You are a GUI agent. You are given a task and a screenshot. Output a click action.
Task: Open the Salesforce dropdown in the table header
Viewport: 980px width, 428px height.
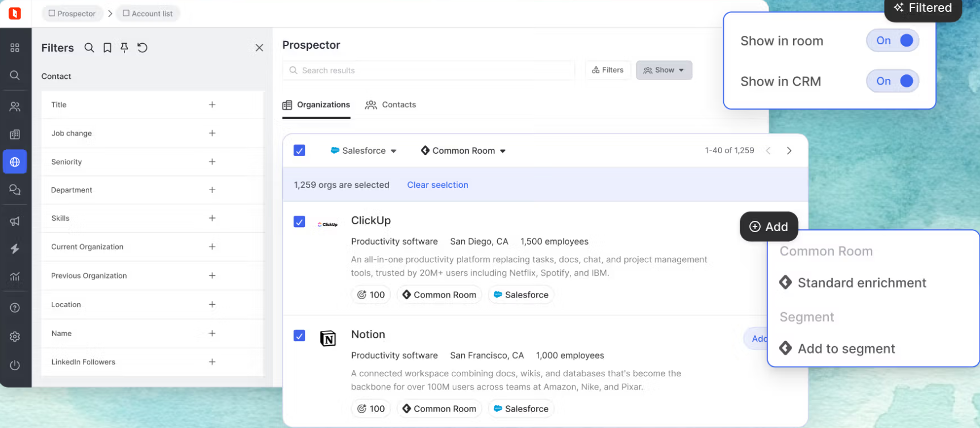coord(364,150)
